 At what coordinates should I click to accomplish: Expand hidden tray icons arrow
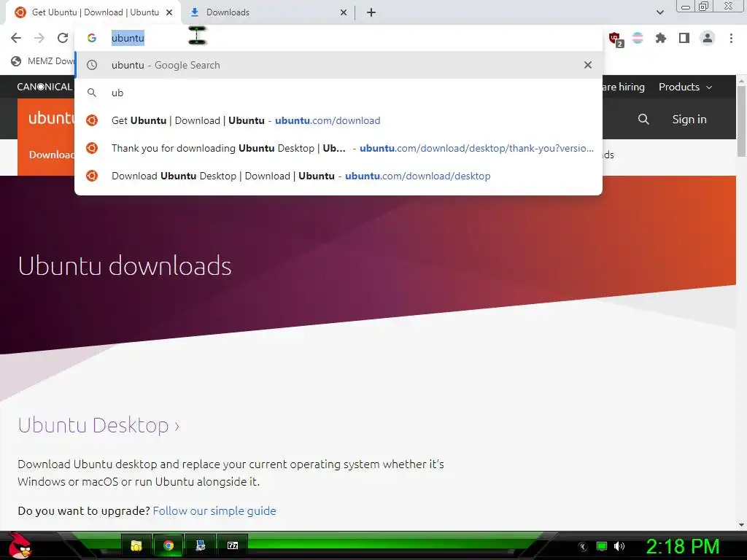click(x=583, y=547)
